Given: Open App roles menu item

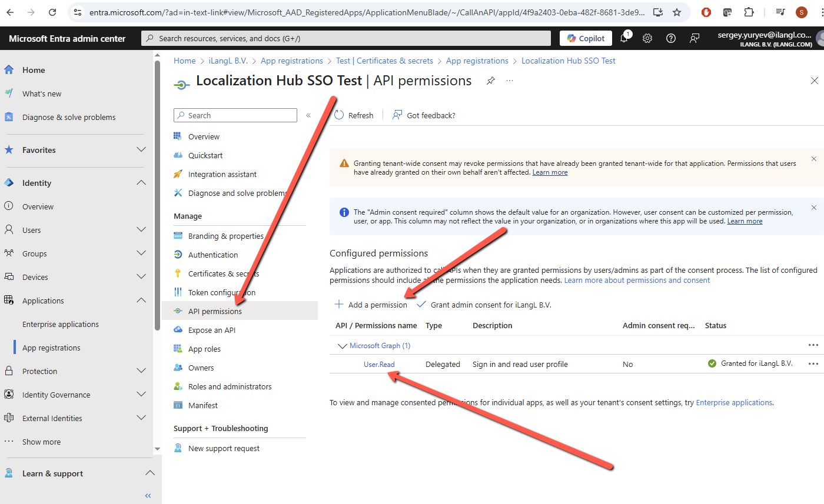Looking at the screenshot, I should click(204, 349).
